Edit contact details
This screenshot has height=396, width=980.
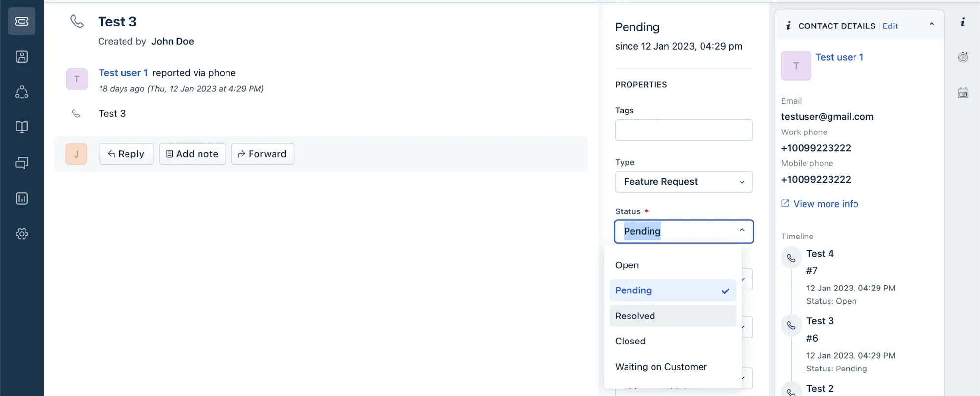click(890, 26)
